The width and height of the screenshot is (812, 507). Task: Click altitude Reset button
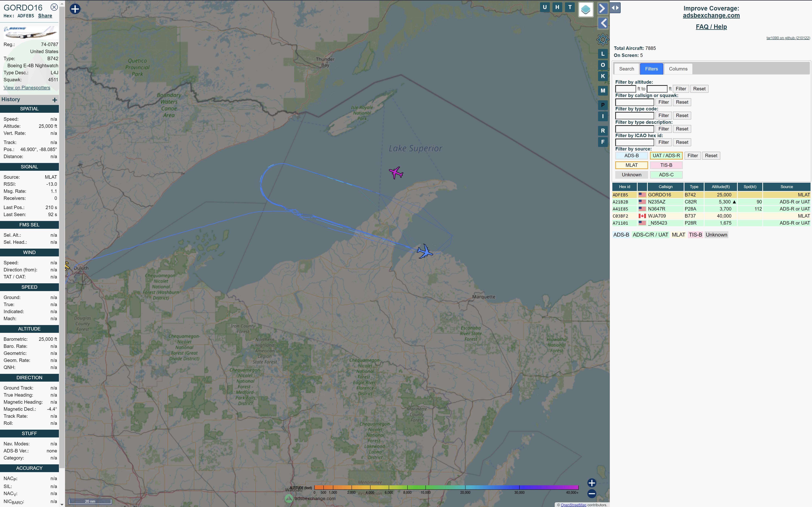pos(699,89)
